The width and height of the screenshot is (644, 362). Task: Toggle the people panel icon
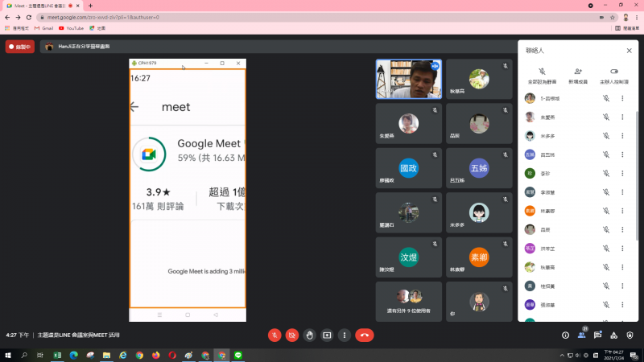581,335
